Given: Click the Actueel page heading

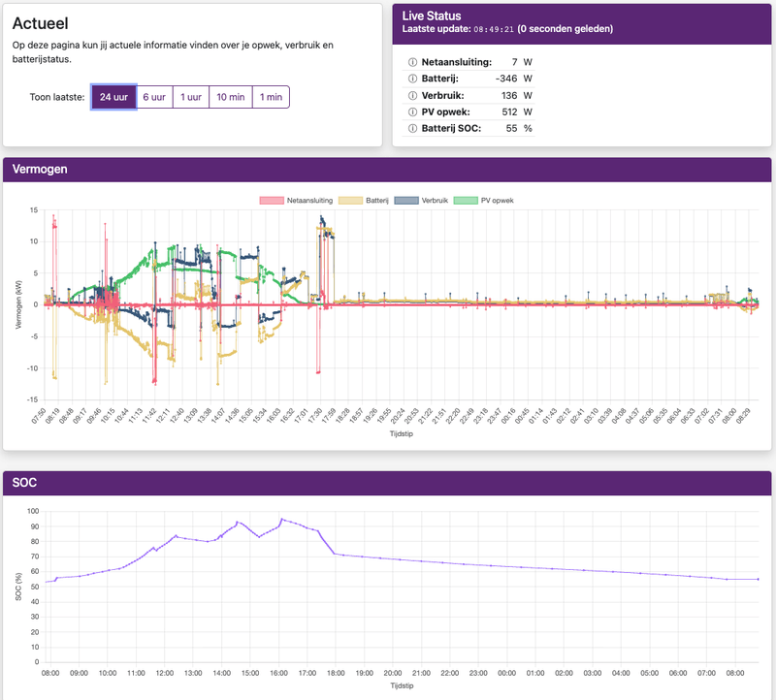Looking at the screenshot, I should [40, 23].
